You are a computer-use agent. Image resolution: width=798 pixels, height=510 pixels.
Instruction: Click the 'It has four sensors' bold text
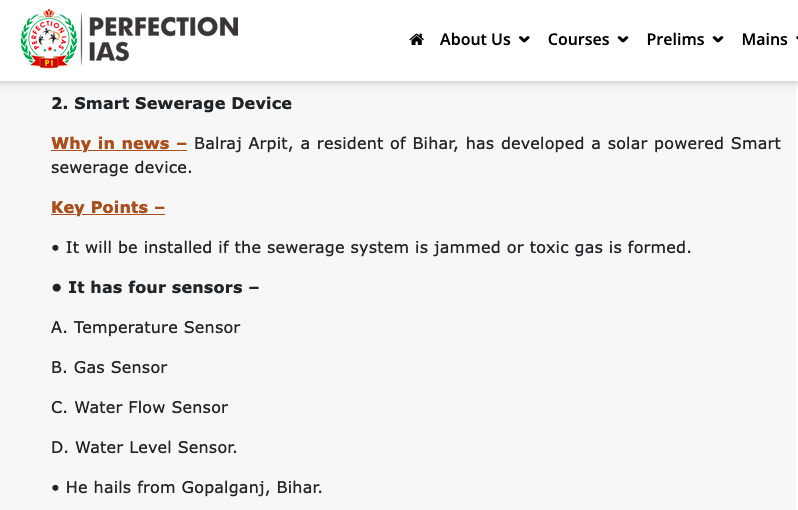[x=156, y=288]
